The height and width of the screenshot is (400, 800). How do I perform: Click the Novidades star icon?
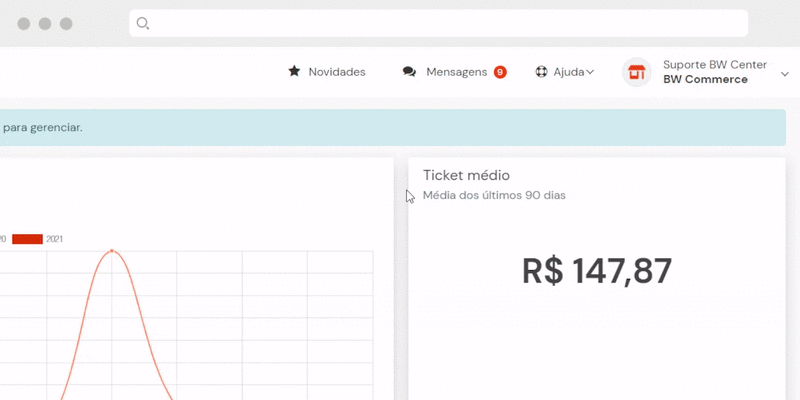[294, 71]
